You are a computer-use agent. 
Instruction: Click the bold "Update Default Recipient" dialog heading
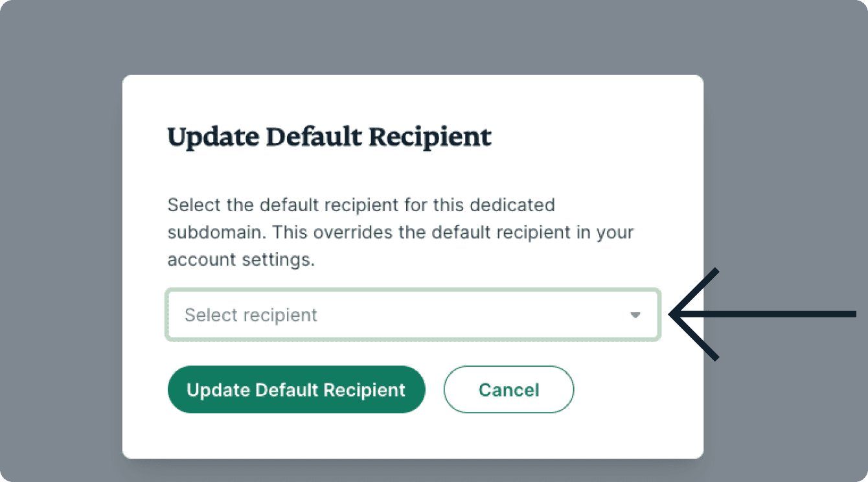(x=329, y=137)
